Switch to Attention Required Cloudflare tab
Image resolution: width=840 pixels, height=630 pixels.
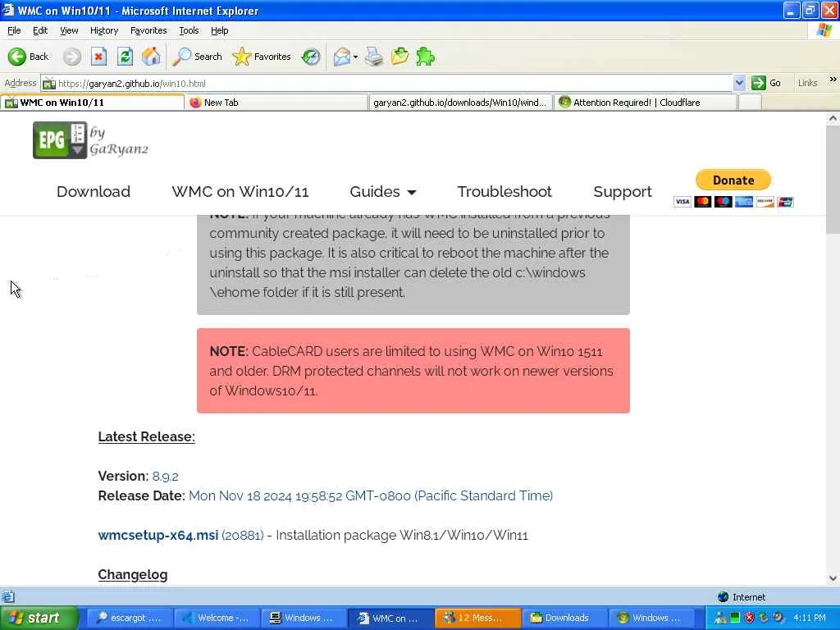click(645, 103)
